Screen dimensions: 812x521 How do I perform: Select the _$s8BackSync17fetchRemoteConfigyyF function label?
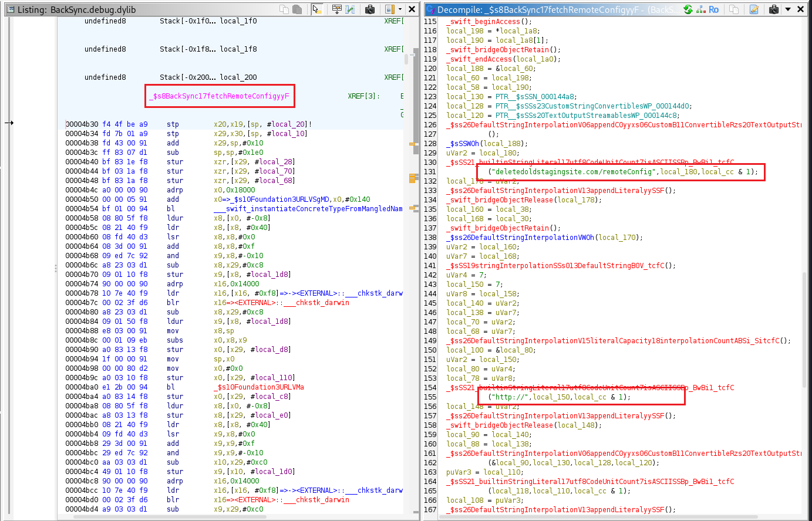pyautogui.click(x=219, y=96)
